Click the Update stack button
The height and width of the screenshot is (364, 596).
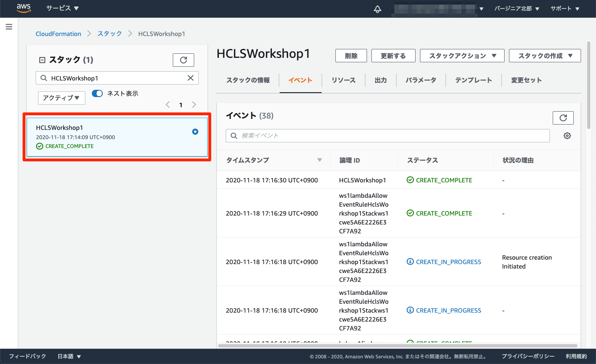click(x=393, y=56)
